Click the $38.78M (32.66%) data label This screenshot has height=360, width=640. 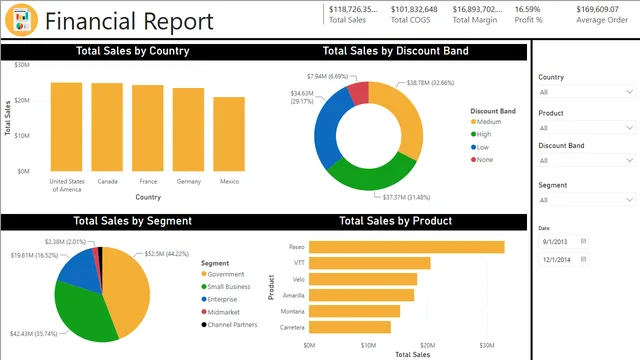[x=430, y=83]
